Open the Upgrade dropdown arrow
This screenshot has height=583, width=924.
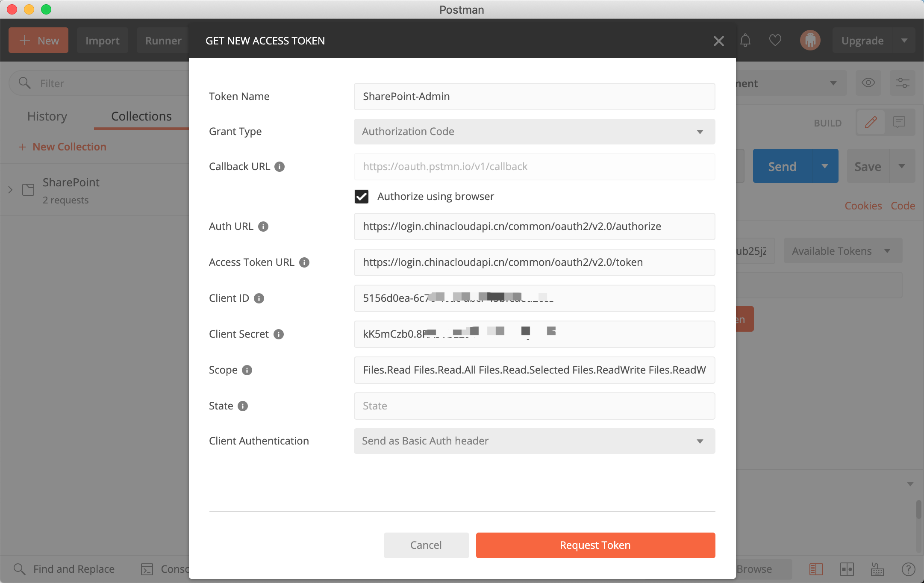click(904, 41)
